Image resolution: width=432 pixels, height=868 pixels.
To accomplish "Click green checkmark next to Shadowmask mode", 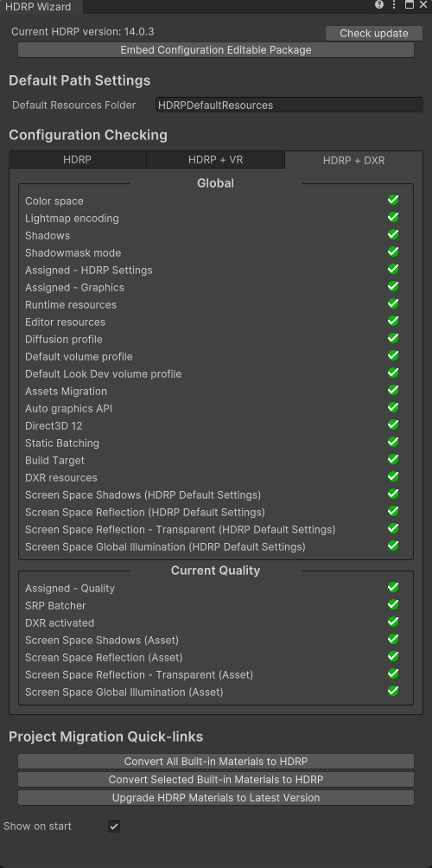I will tap(393, 252).
